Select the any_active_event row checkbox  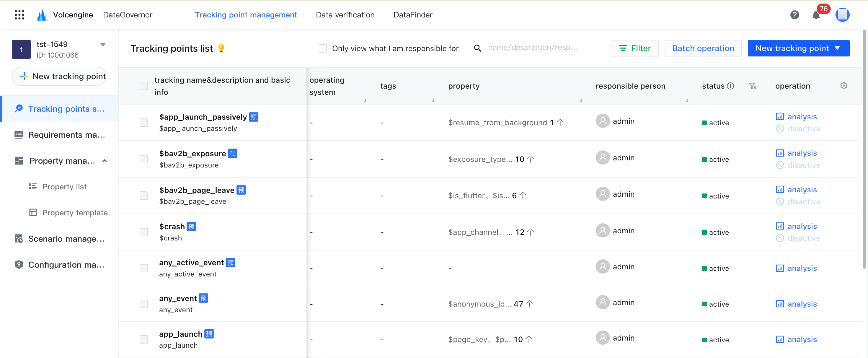(143, 268)
